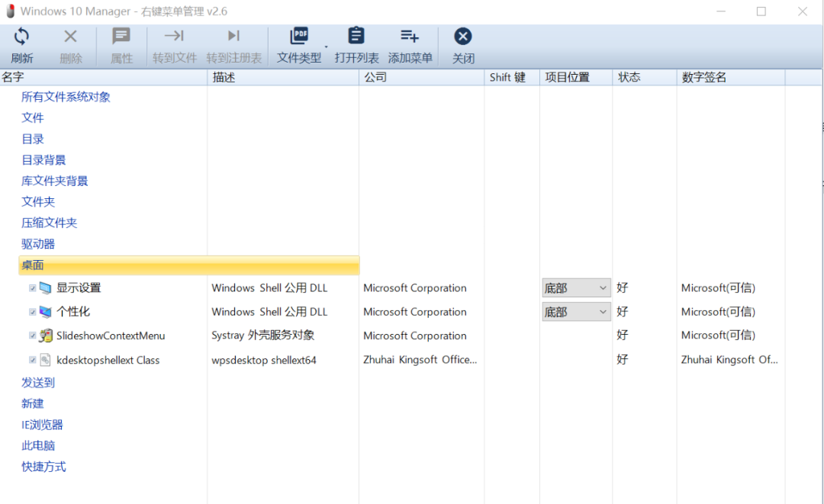
Task: Click the Go to file (转到文件) icon
Action: (174, 36)
